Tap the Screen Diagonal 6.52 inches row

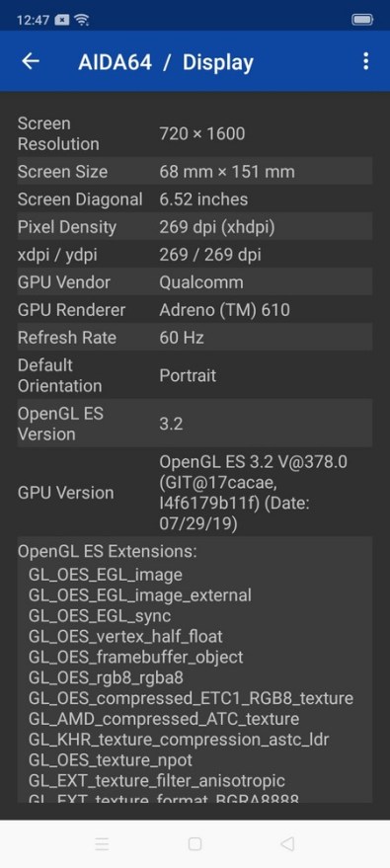pyautogui.click(x=195, y=198)
